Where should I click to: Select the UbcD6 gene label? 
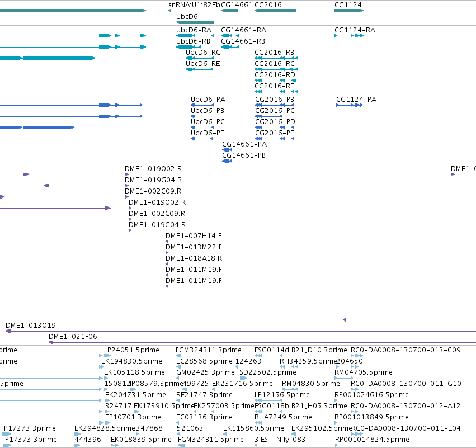click(187, 16)
